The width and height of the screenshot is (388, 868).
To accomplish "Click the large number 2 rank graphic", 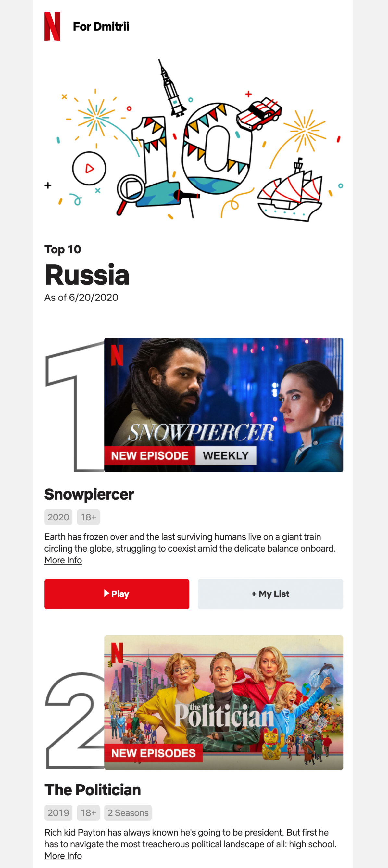I will (75, 721).
